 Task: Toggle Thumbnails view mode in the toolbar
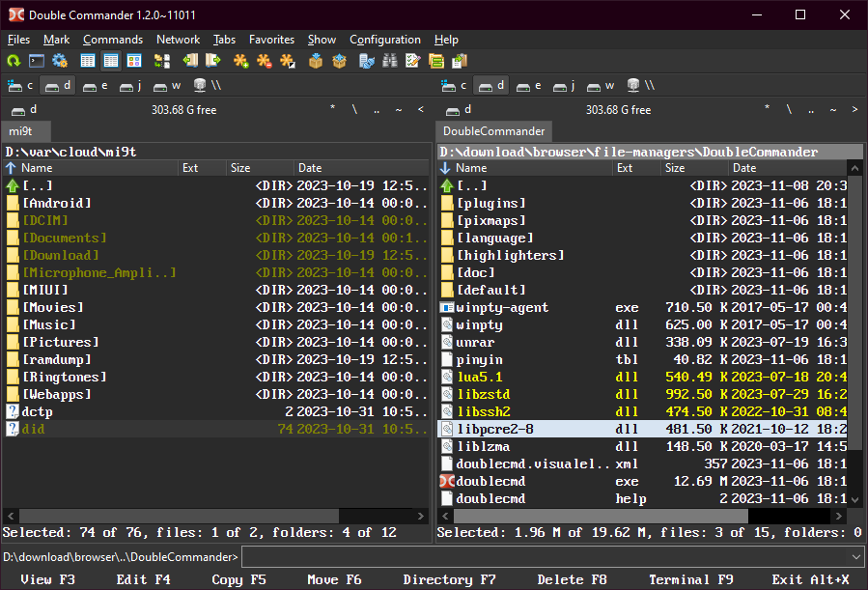134,61
